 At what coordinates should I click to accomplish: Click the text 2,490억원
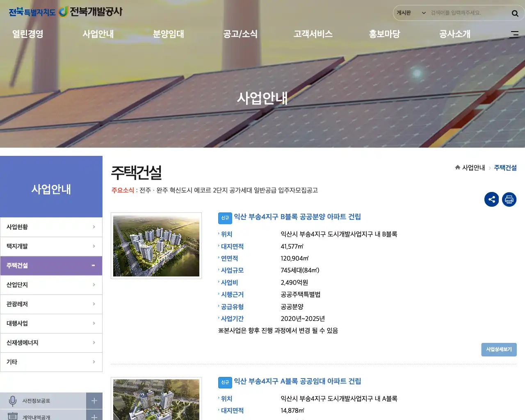point(294,283)
